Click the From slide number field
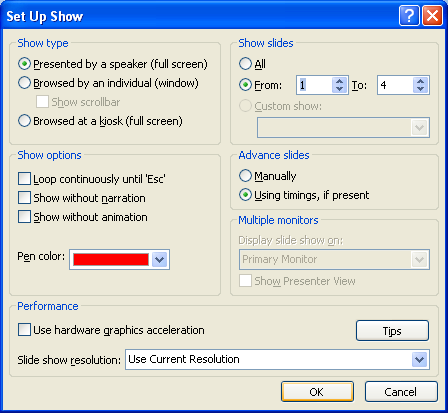Image resolution: width=448 pixels, height=413 pixels. click(x=315, y=85)
